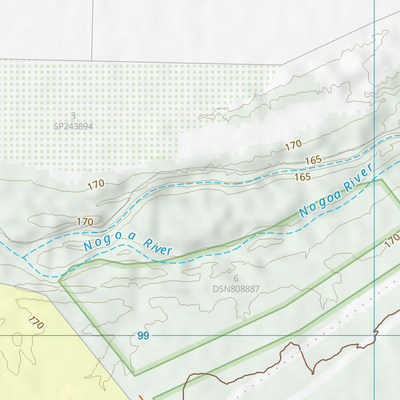Screen dimensions: 400x400
Task: Click the 170 label just below dotted area
Action: [x=96, y=185]
